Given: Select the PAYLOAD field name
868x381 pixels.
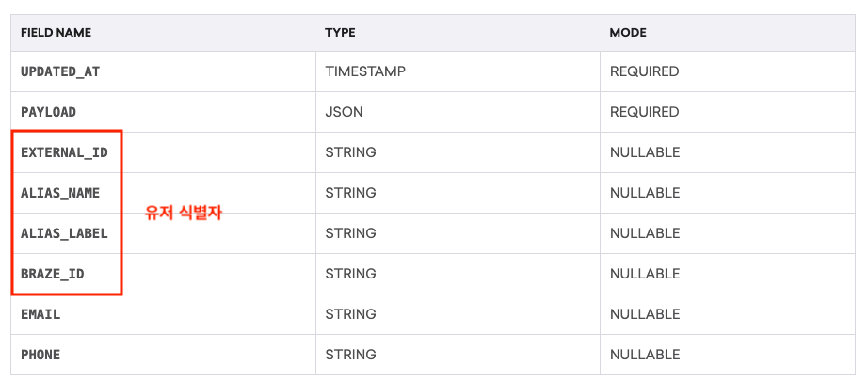Looking at the screenshot, I should click(48, 112).
